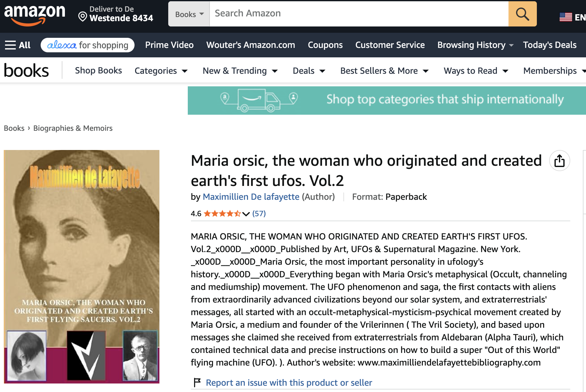
Task: Select Shop Books in books navigation
Action: click(x=98, y=71)
